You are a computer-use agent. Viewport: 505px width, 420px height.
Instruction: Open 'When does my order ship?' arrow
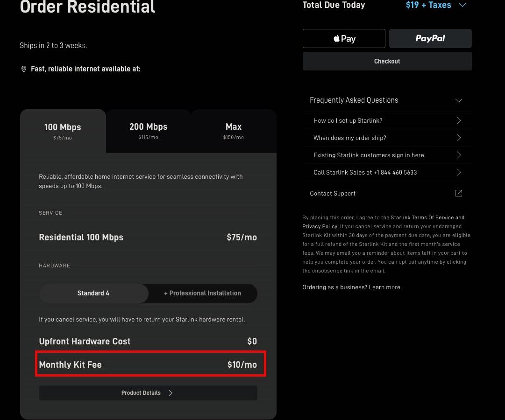459,138
